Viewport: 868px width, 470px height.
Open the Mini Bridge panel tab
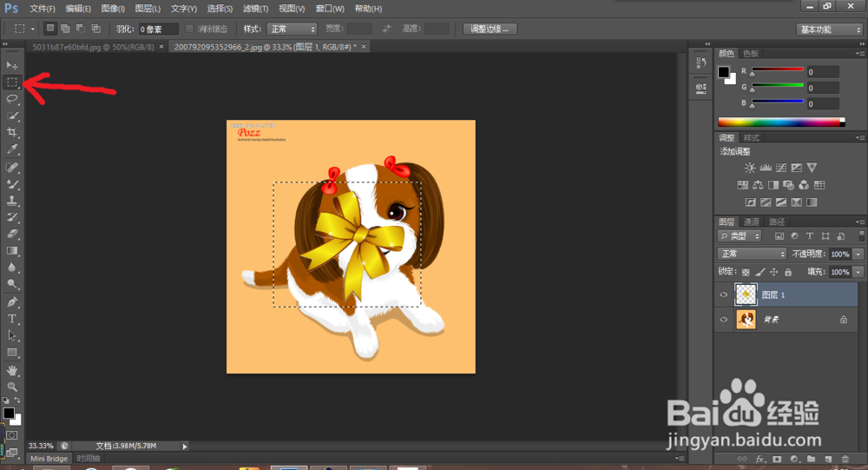tap(49, 459)
